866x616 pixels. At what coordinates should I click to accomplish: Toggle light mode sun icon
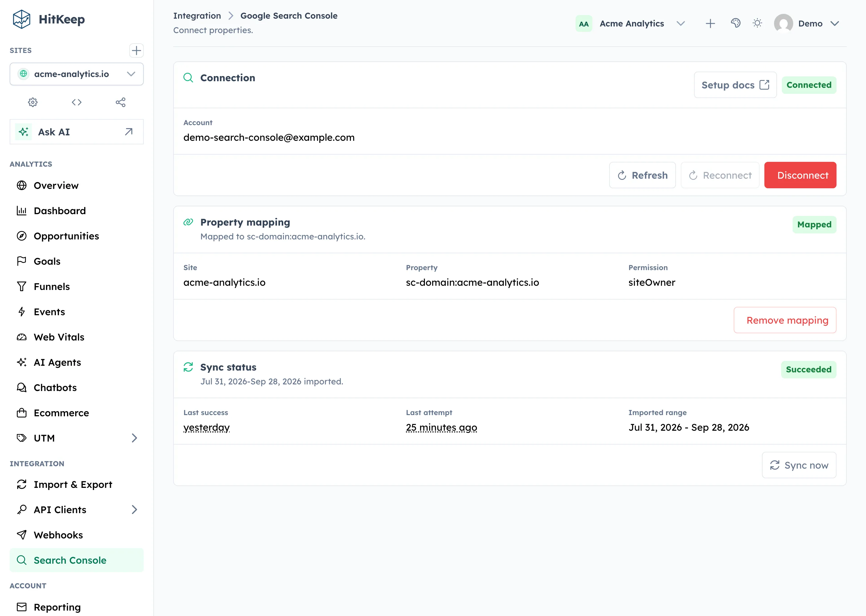pos(757,23)
